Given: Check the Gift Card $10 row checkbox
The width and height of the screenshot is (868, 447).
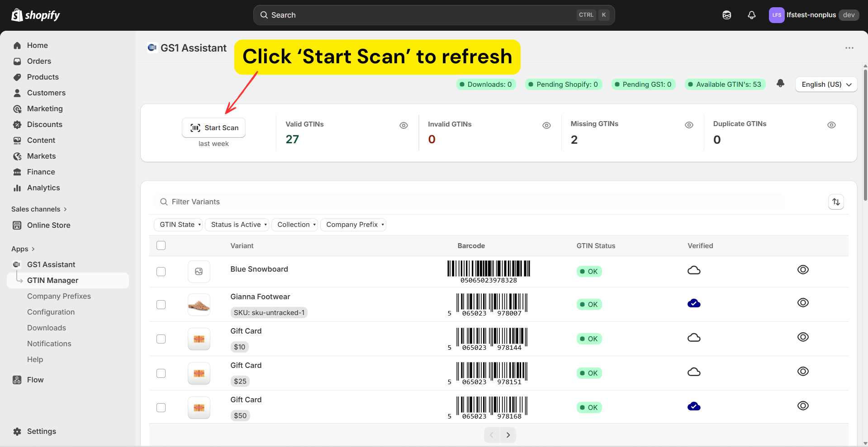Looking at the screenshot, I should [161, 339].
